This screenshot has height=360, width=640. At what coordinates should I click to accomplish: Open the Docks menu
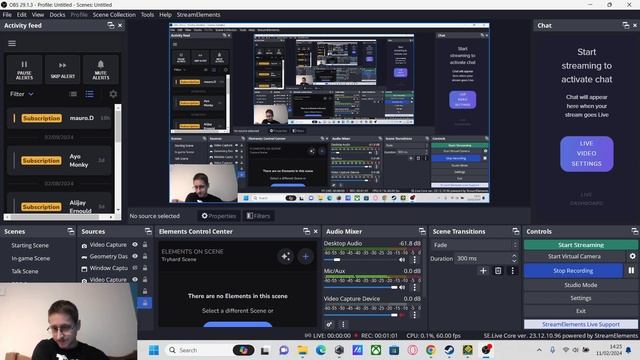click(x=57, y=15)
